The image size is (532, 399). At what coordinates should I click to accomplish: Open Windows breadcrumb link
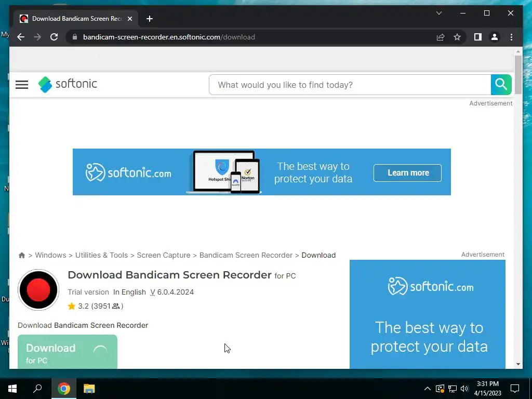click(50, 255)
